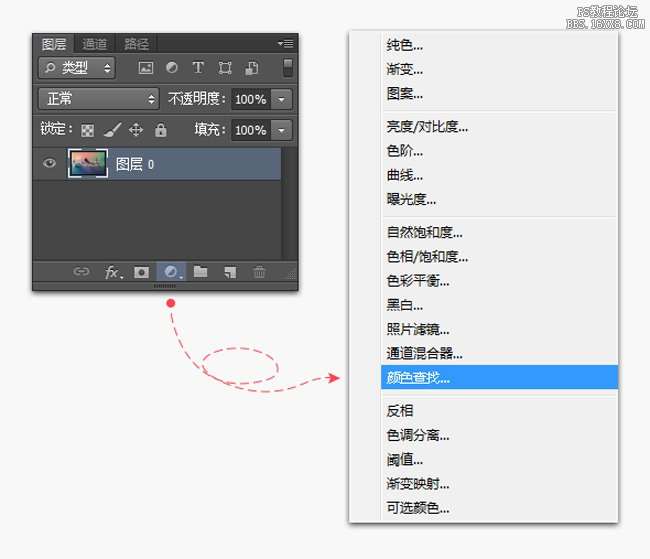The width and height of the screenshot is (650, 559).
Task: Add a layer mask
Action: click(141, 272)
